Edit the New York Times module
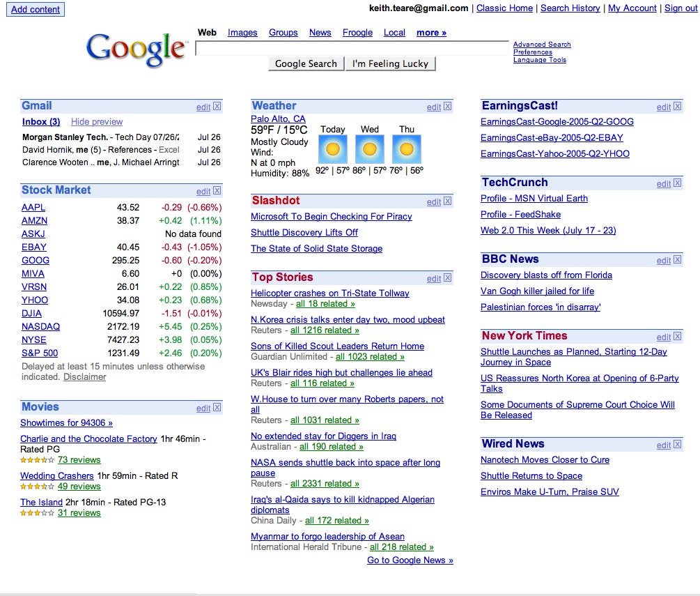Image resolution: width=700 pixels, height=596 pixels. tap(664, 337)
